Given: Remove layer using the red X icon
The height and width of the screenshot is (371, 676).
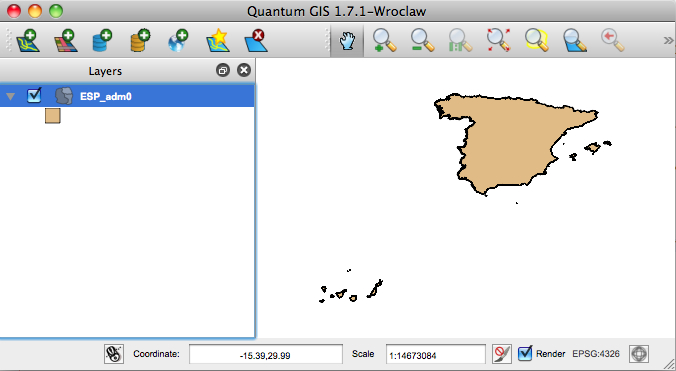Looking at the screenshot, I should (x=256, y=41).
